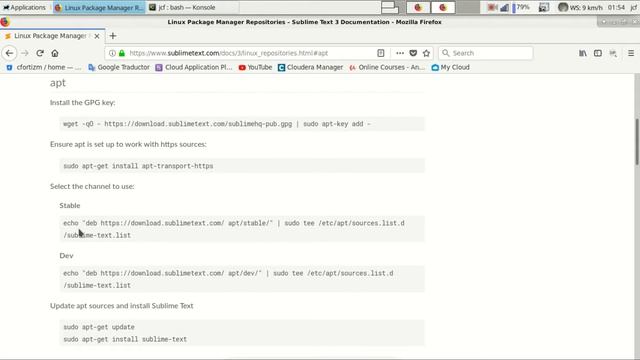Viewport: 640px width, 360px height.
Task: Bookmark this page with the star
Action: click(x=427, y=53)
